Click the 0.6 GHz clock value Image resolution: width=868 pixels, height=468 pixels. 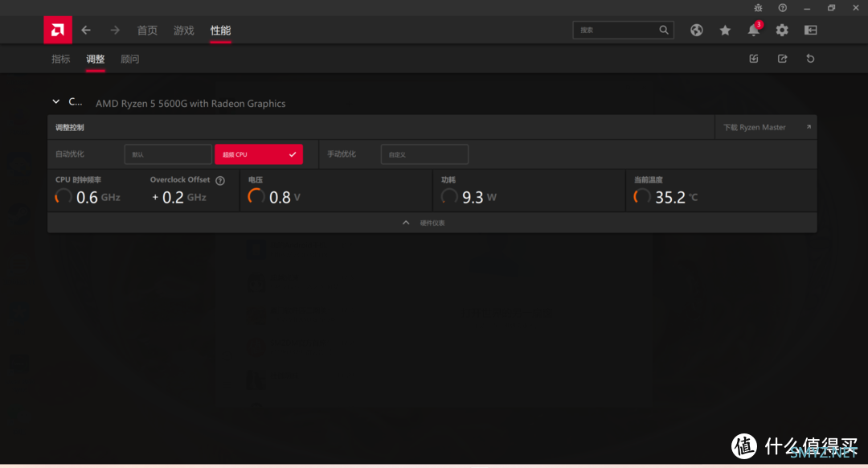coord(98,197)
